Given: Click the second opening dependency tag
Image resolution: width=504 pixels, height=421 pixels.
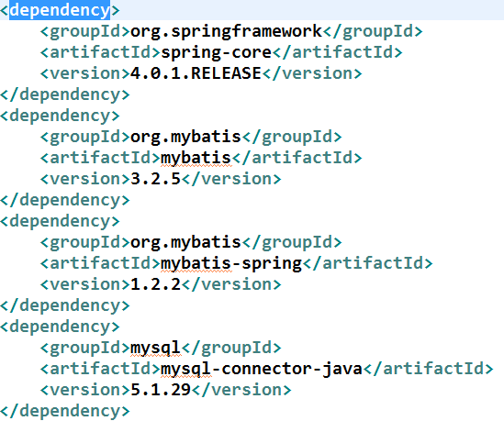Looking at the screenshot, I should point(60,116).
